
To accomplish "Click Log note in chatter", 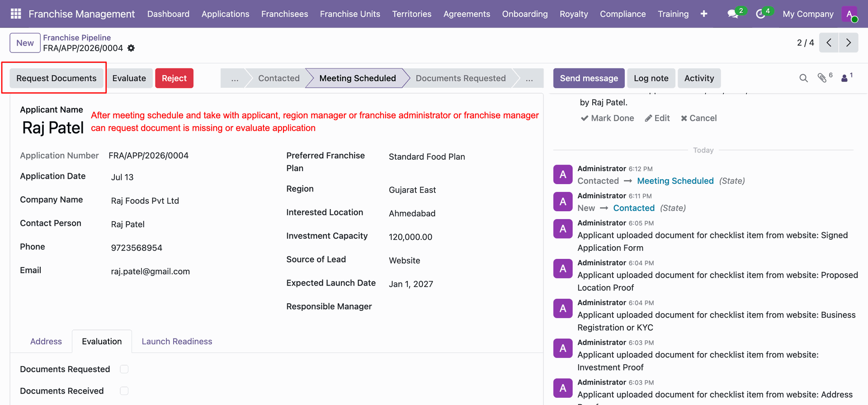I will coord(651,78).
